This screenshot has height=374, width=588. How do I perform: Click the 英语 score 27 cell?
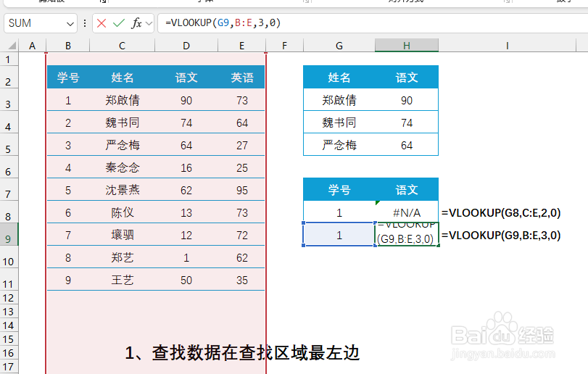pos(242,145)
